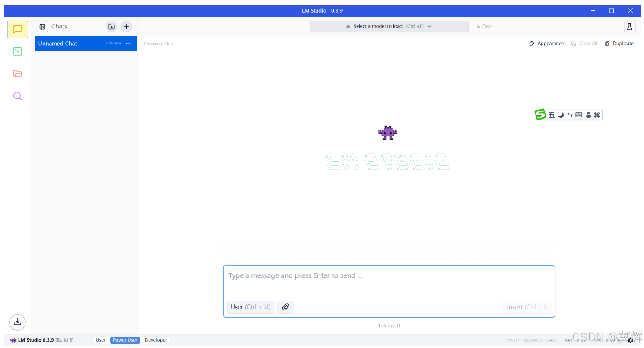Attach a file with paperclip icon
Viewport: 644px width, 348px height.
point(286,307)
